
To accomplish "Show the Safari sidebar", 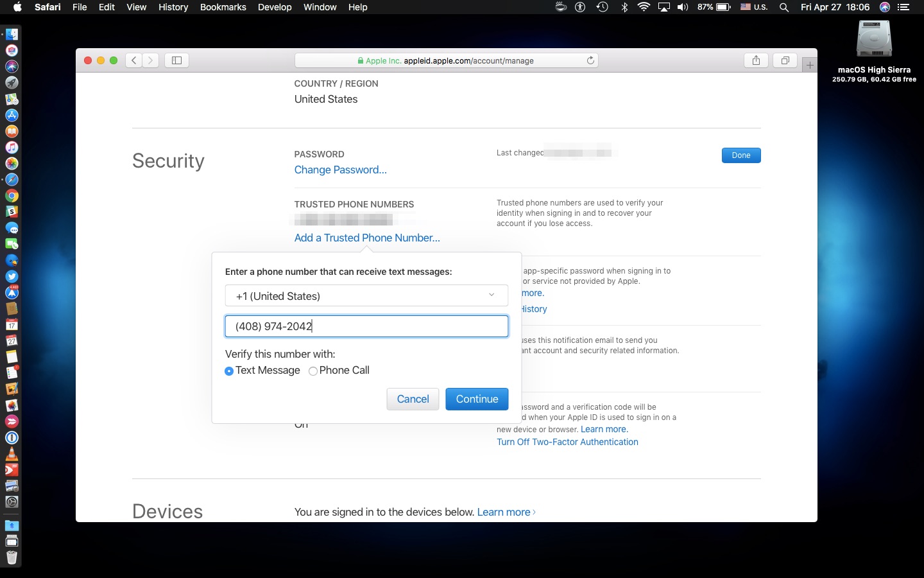I will [x=176, y=60].
